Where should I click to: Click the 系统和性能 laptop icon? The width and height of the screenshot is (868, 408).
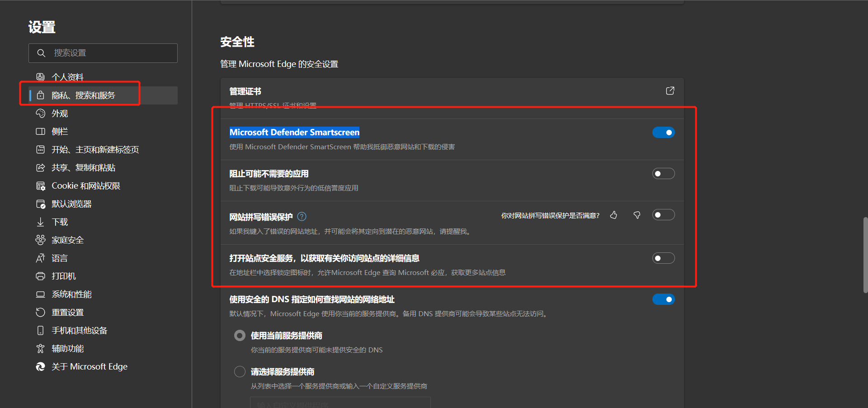[40, 294]
